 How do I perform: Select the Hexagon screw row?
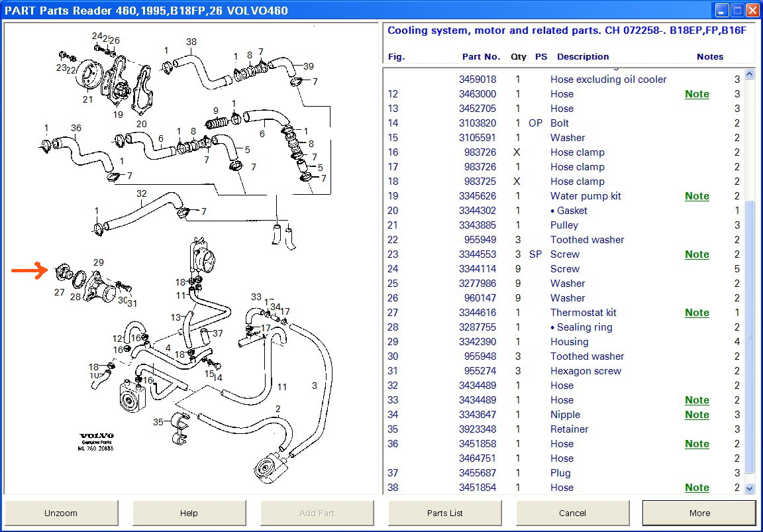564,371
